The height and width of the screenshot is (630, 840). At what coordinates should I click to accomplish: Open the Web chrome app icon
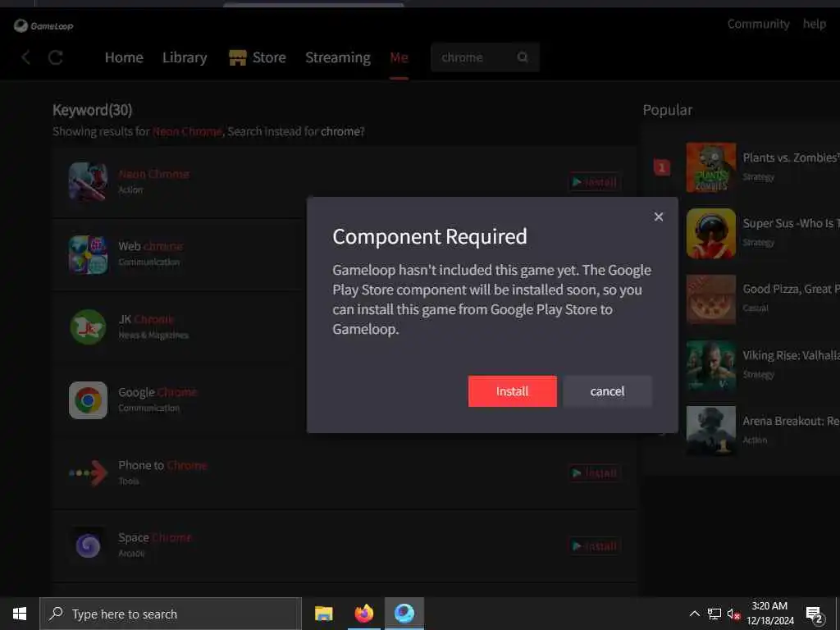[88, 254]
